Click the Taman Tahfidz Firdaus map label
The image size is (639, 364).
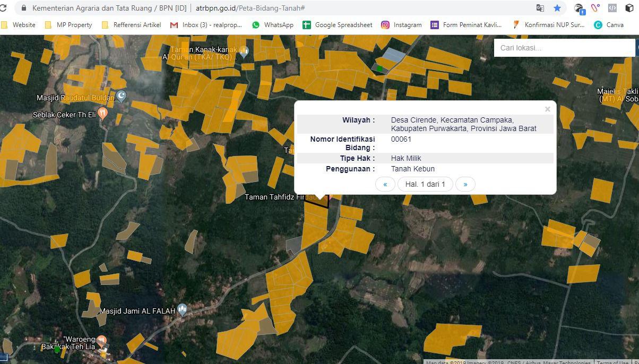pyautogui.click(x=282, y=197)
